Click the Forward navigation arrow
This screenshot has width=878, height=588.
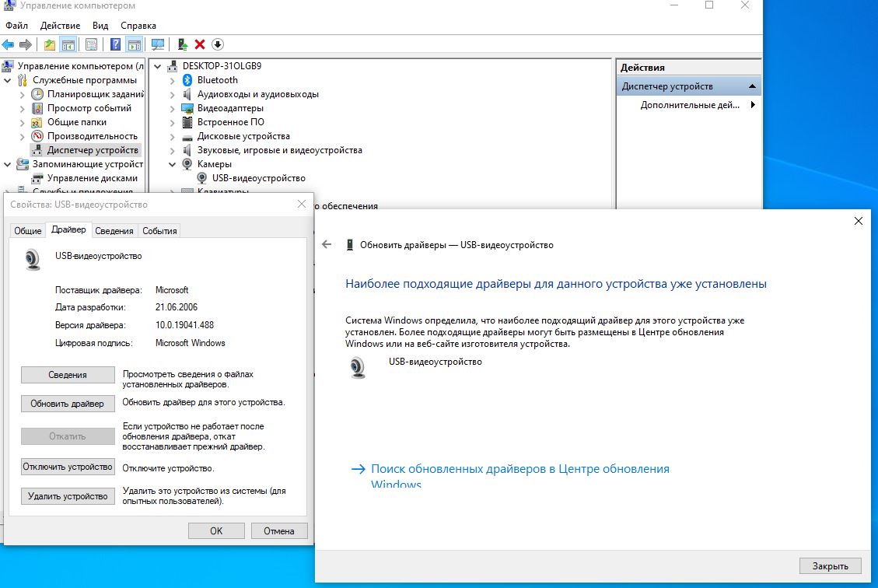click(26, 44)
